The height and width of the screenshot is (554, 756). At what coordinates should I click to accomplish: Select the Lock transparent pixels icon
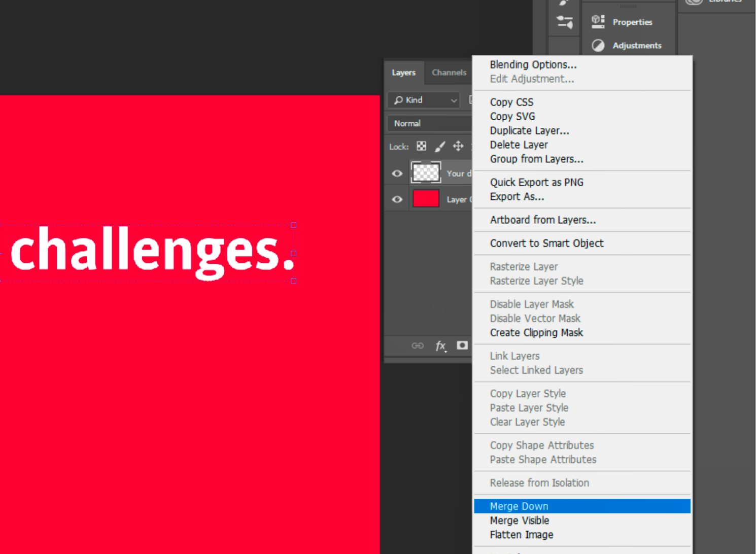[x=421, y=146]
